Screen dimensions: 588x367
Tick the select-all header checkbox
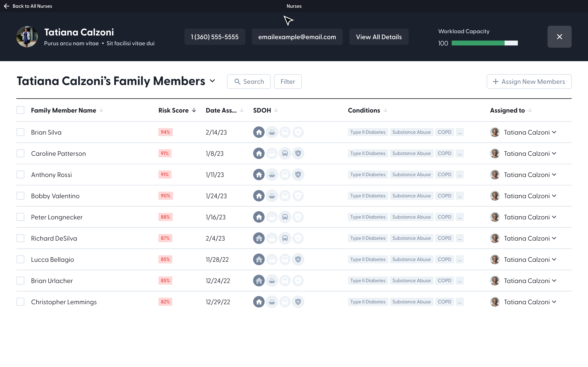point(20,110)
